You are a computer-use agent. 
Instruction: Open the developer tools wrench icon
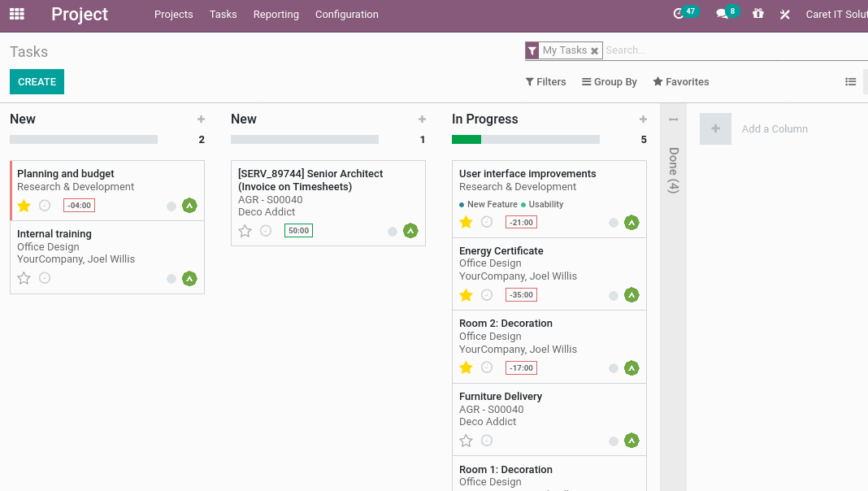click(x=784, y=14)
